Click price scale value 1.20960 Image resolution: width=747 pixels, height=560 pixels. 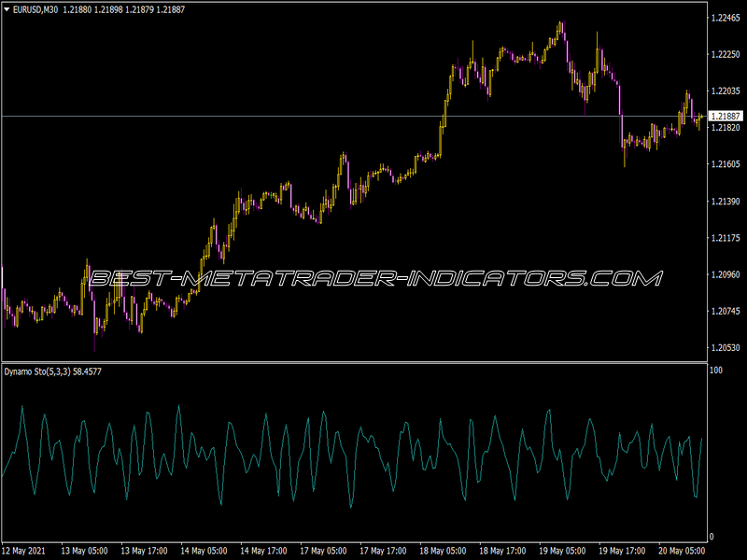(x=726, y=274)
